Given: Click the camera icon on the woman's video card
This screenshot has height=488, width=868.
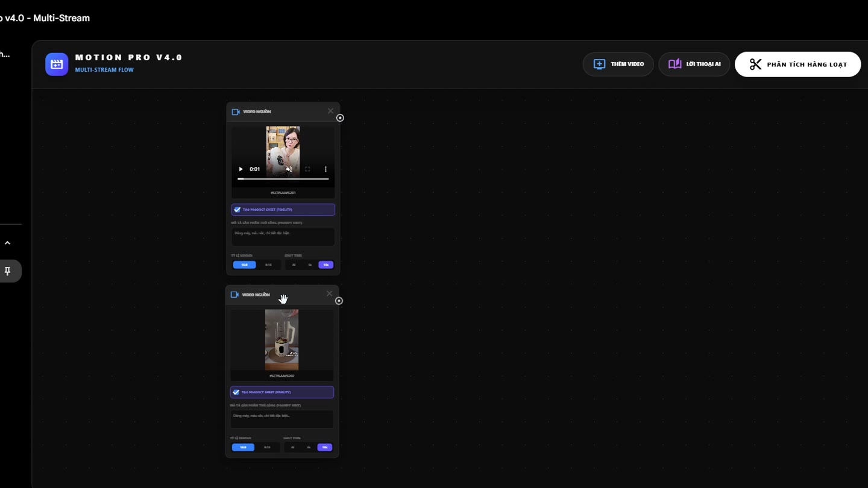Looking at the screenshot, I should point(236,111).
